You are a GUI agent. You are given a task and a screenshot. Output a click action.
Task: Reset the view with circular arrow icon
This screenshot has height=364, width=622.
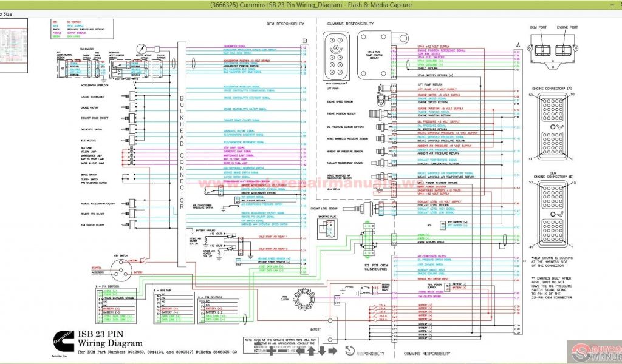pyautogui.click(x=350, y=351)
